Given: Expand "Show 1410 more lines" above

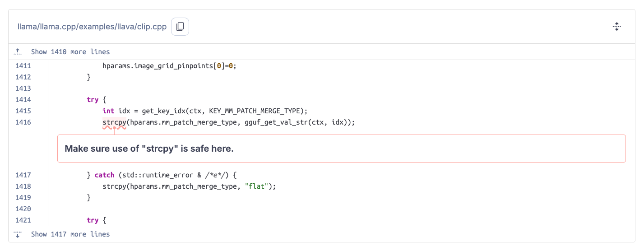Looking at the screenshot, I should tap(70, 52).
